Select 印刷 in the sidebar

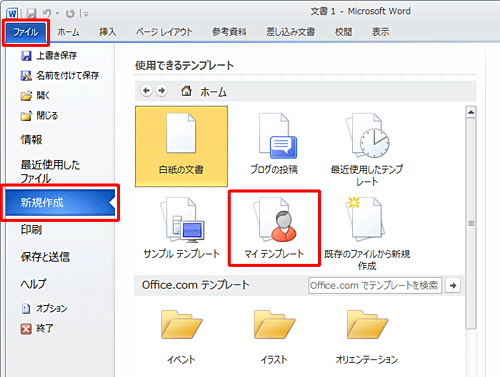pos(32,230)
